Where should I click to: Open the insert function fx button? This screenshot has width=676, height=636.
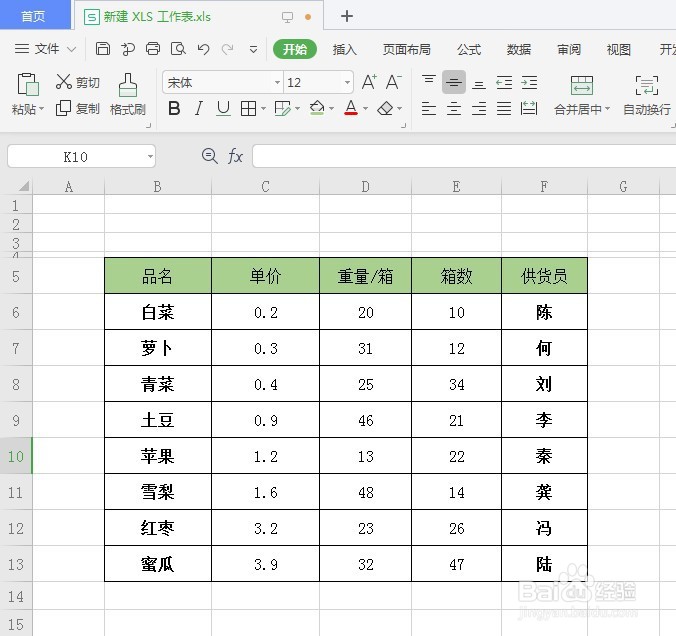(235, 156)
